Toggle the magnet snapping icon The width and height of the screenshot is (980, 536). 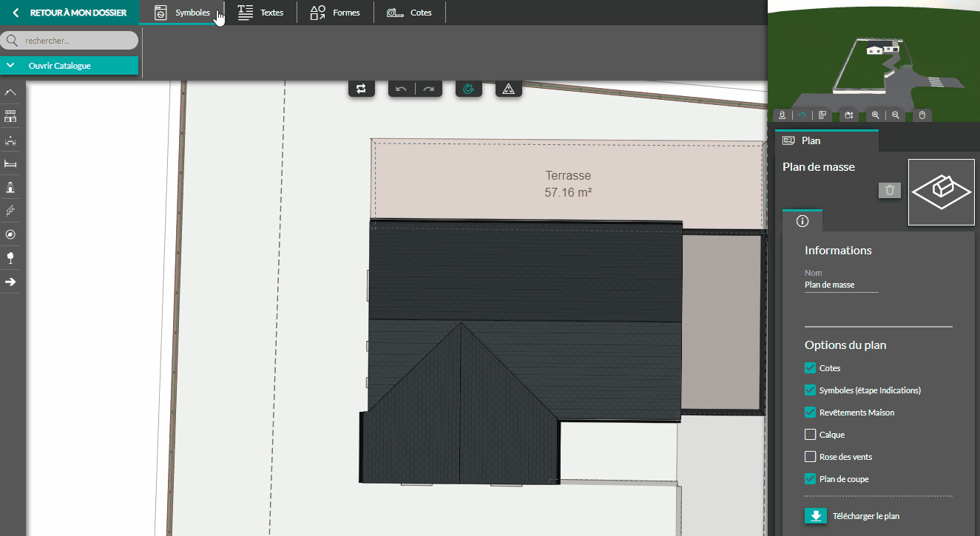point(469,89)
